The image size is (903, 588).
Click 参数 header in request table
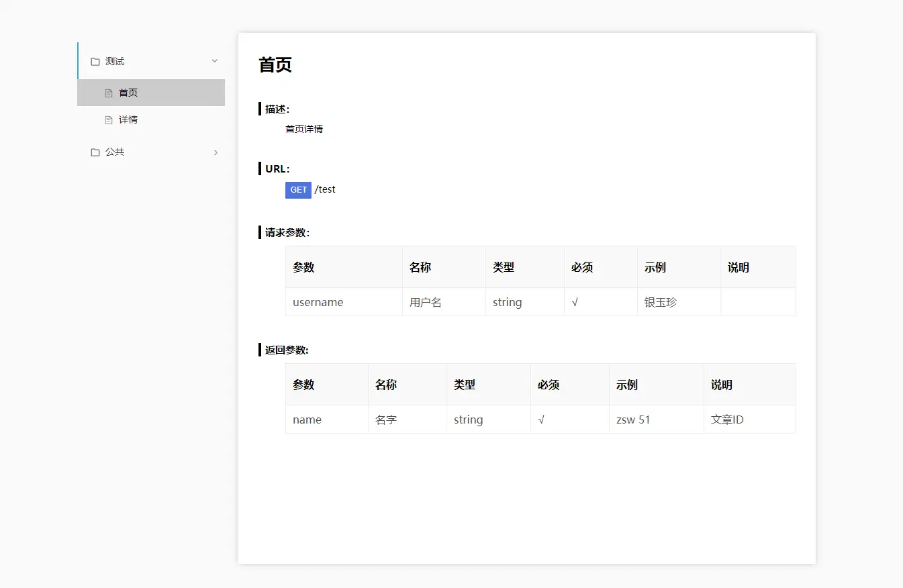pyautogui.click(x=344, y=267)
